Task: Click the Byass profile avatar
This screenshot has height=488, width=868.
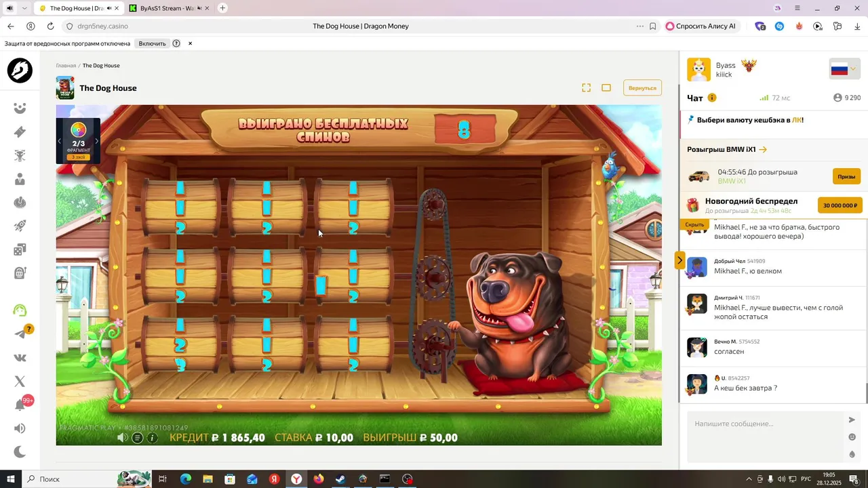Action: coord(699,69)
